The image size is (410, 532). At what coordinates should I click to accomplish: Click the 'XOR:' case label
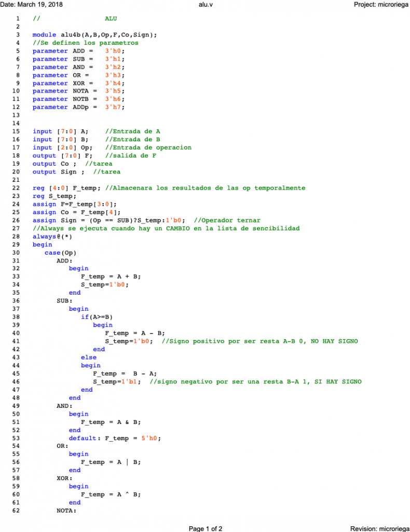[x=64, y=478]
